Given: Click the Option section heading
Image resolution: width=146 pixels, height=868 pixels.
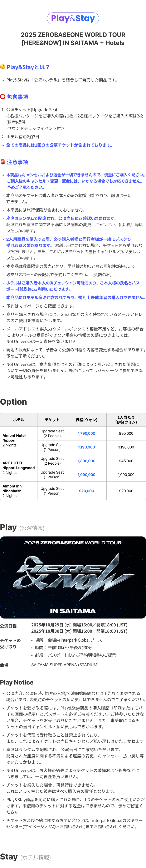Looking at the screenshot, I should [14, 402].
